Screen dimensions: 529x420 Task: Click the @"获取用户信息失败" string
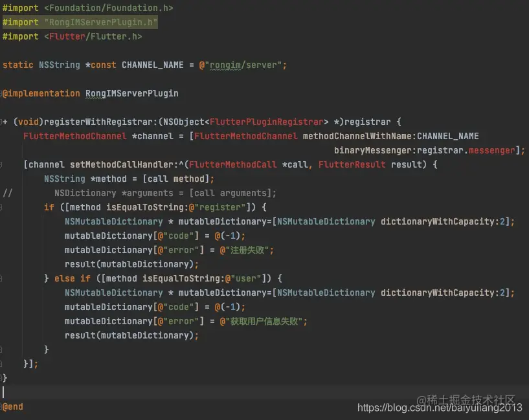tap(262, 321)
